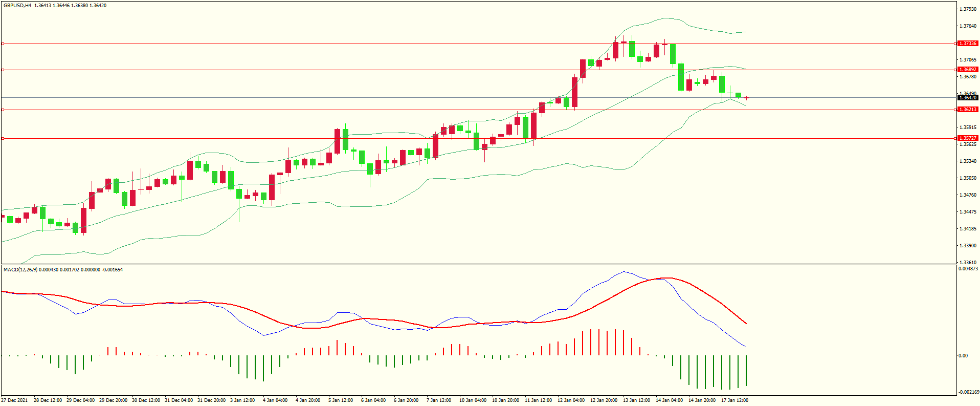Grab the left handle of the 1.37336 line
Screen dimensions: 980x406
(x=3, y=44)
